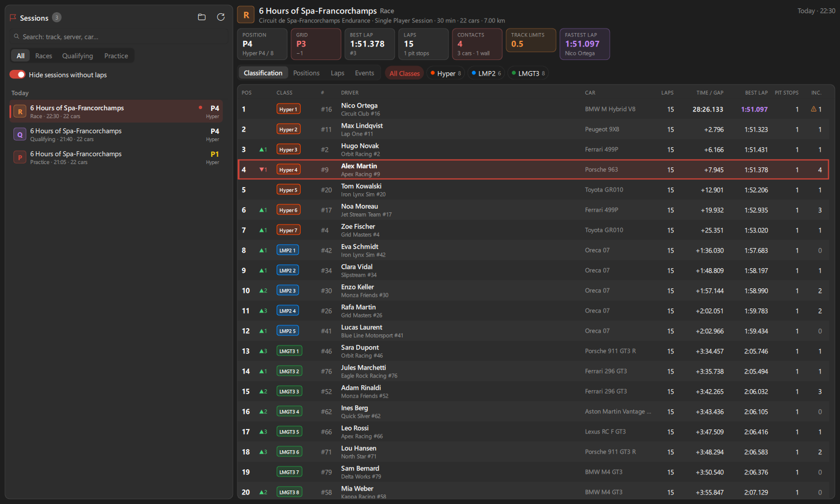Image resolution: width=840 pixels, height=504 pixels.
Task: Refresh the sessions list
Action: coord(221,17)
